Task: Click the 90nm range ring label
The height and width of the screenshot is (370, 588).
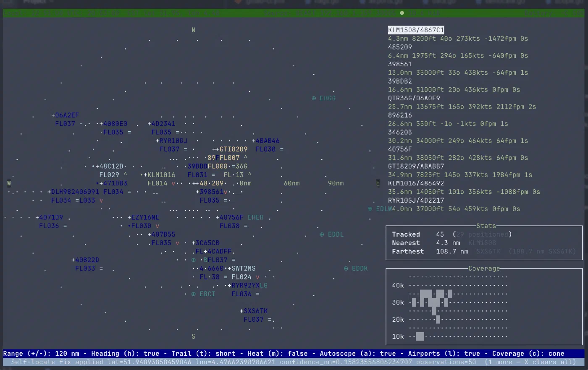Action: [x=336, y=183]
